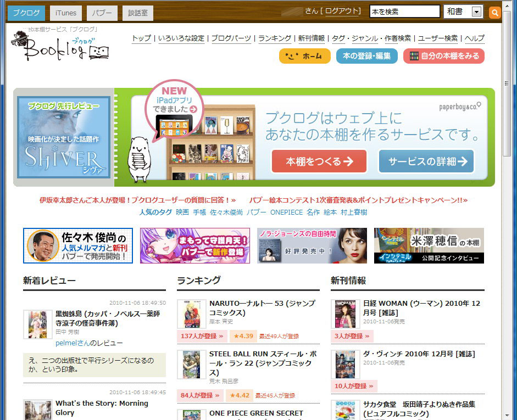Open ランキング navigation menu item

[275, 38]
